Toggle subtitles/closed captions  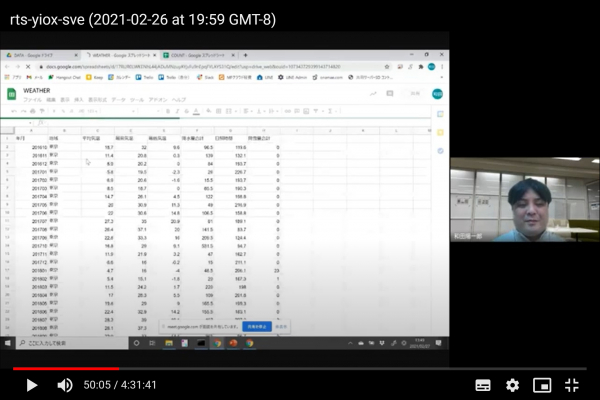click(483, 385)
